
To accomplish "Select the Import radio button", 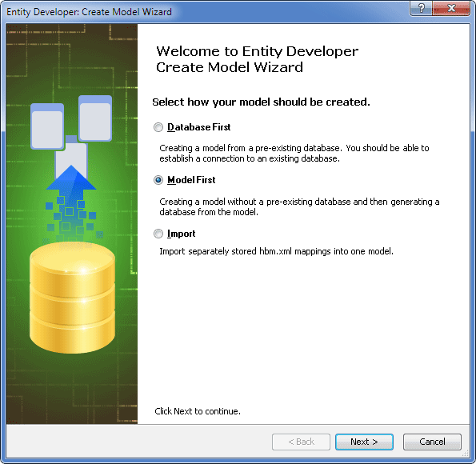I will (x=158, y=234).
